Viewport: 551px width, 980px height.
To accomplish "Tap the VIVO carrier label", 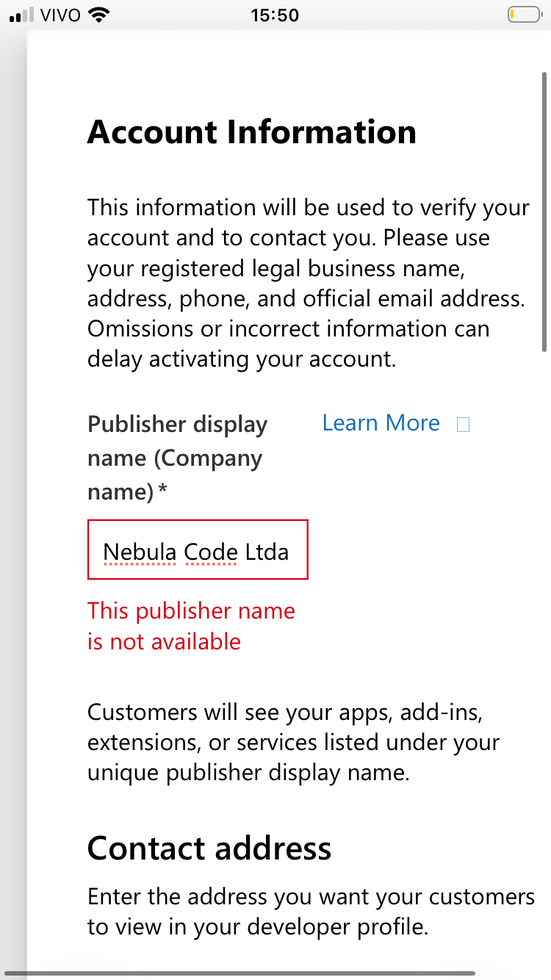I will (x=60, y=15).
